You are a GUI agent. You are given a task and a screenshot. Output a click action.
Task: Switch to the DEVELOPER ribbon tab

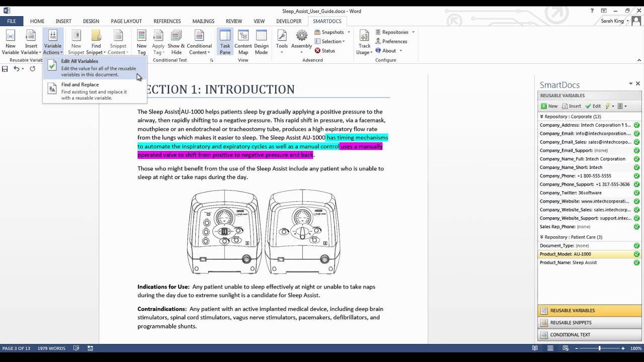click(289, 21)
